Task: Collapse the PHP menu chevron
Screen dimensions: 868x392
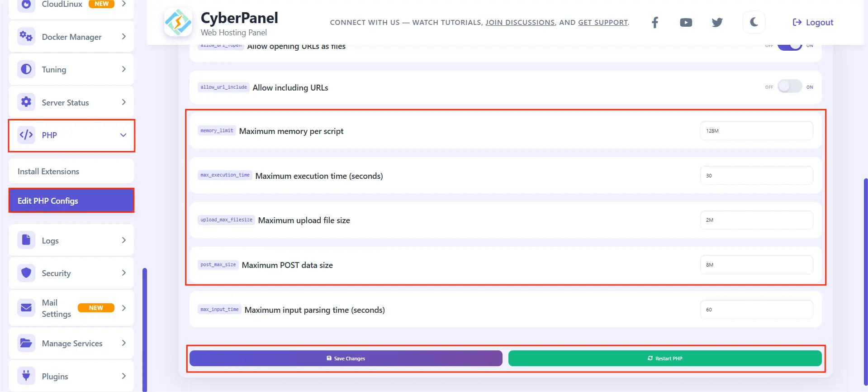Action: tap(123, 135)
